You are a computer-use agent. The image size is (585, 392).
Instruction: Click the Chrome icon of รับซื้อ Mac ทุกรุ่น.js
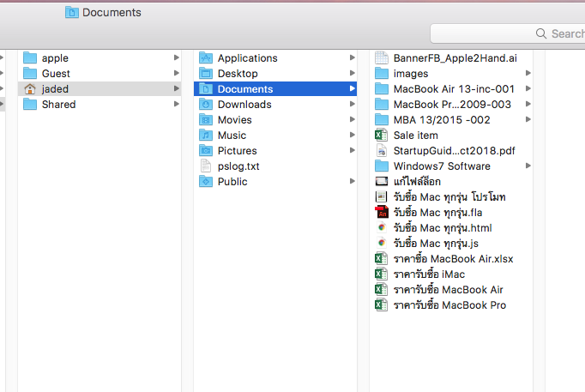(382, 244)
